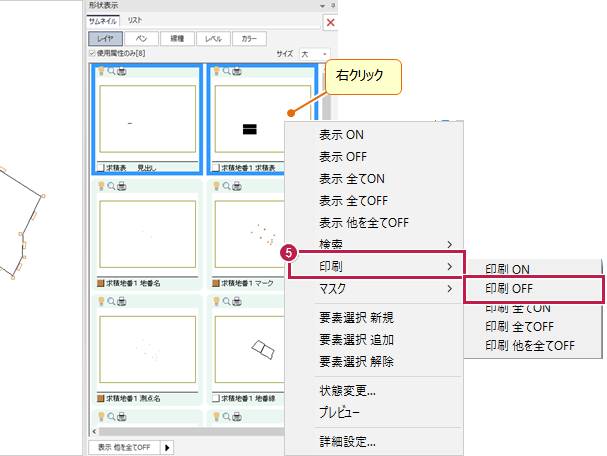Expand the 検索 submenu
The width and height of the screenshot is (607, 456).
click(x=376, y=244)
